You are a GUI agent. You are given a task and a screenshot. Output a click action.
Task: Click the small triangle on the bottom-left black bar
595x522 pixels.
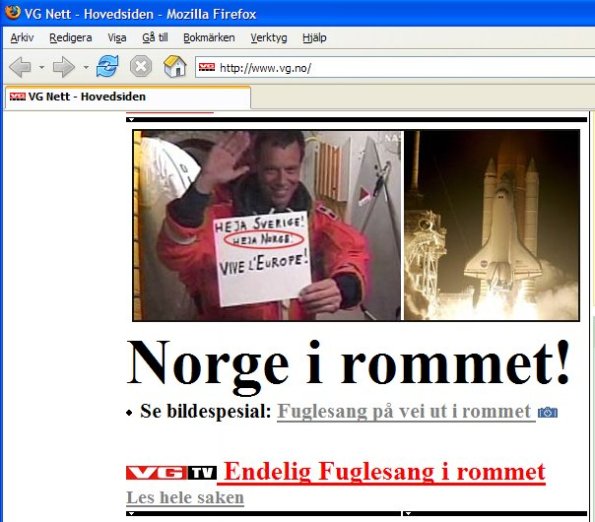[131, 514]
